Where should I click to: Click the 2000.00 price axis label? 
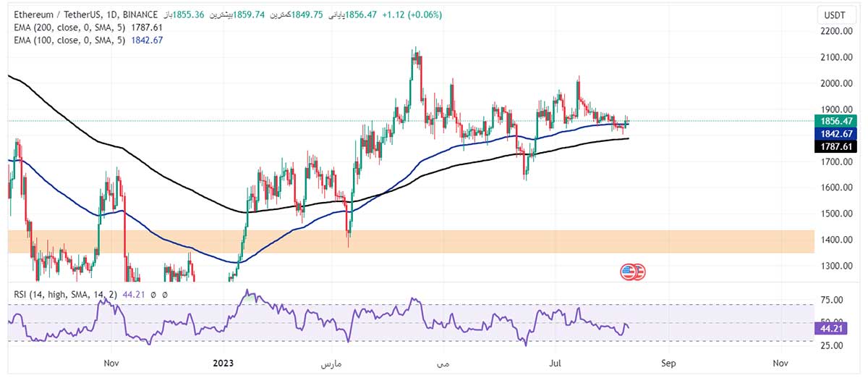(x=837, y=83)
